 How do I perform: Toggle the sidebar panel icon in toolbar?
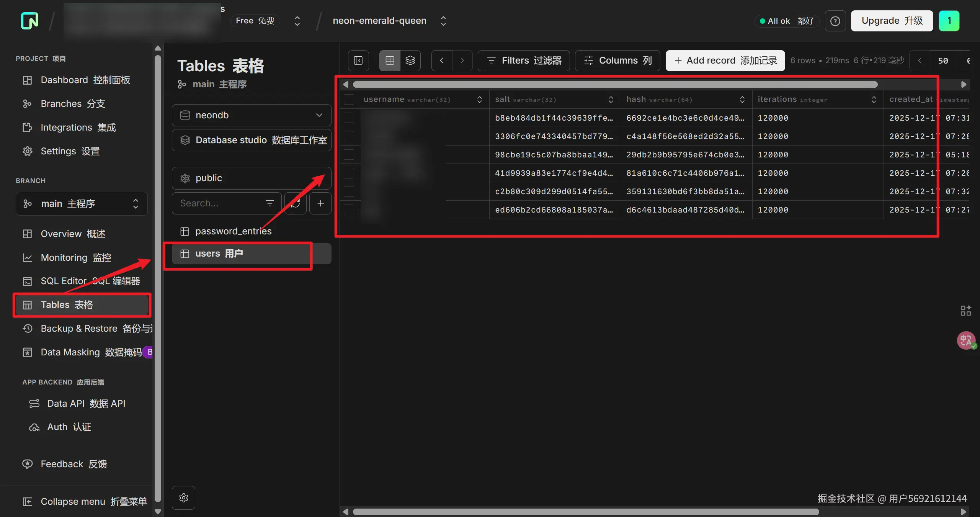[x=358, y=61]
